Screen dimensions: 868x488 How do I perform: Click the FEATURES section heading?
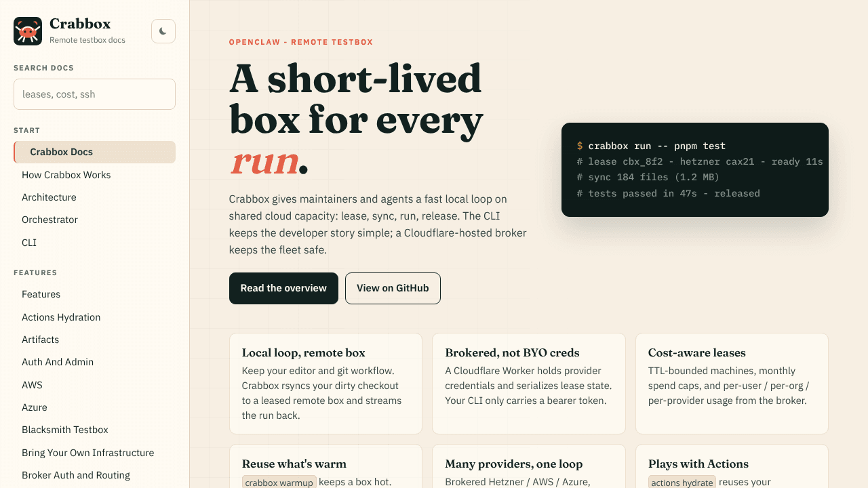pyautogui.click(x=35, y=272)
